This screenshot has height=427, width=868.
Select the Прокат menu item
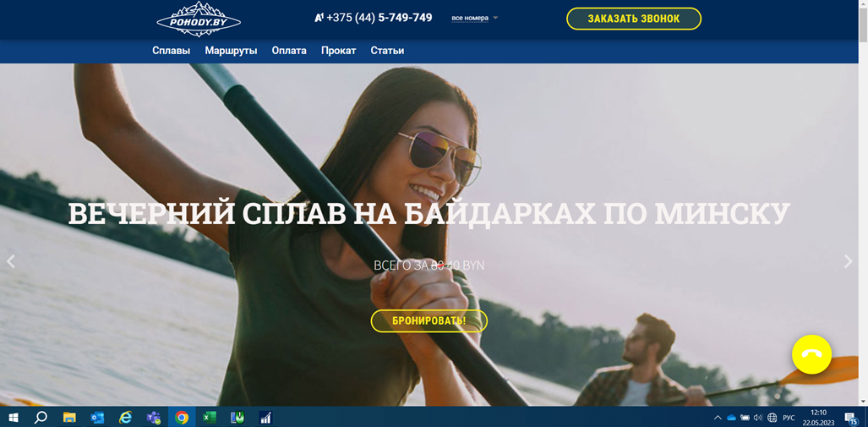(338, 51)
